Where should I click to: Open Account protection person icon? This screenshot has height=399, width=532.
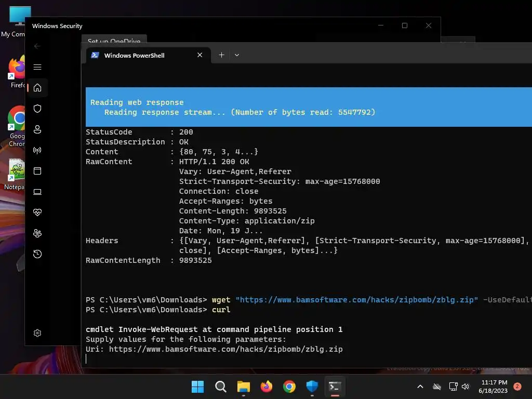37,129
